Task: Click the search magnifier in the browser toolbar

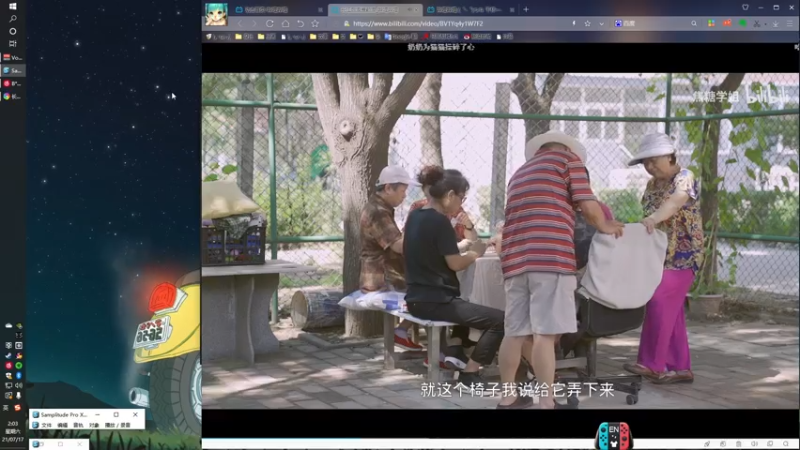Action: coord(694,23)
